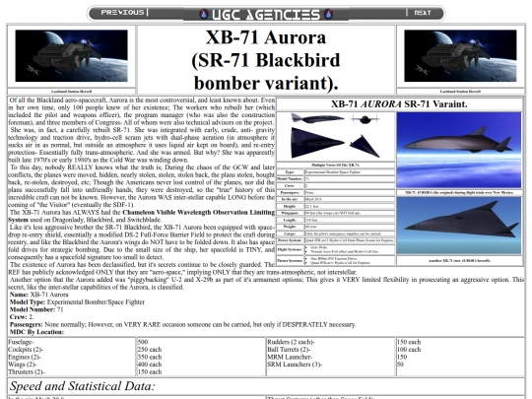This screenshot has height=399, width=532.
Task: Click the '100 each' ball turrets value
Action: click(x=409, y=349)
